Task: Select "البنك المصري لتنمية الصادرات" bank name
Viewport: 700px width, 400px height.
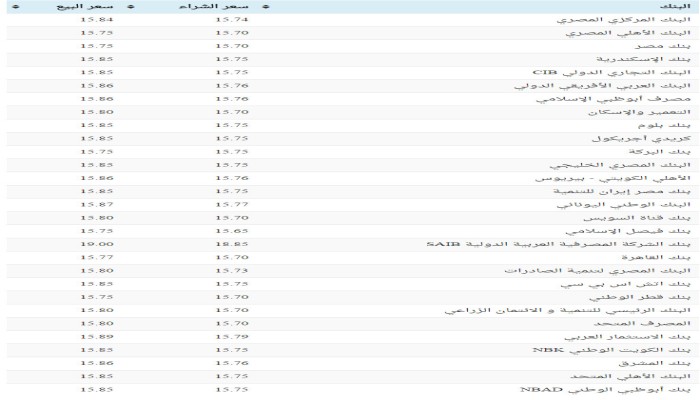Action: pos(598,271)
